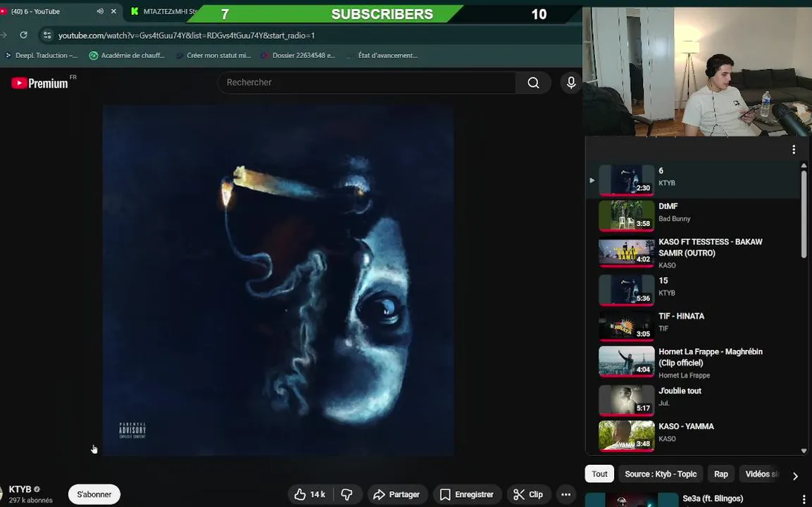Open Académie de chauff... bookmark

[x=127, y=56]
